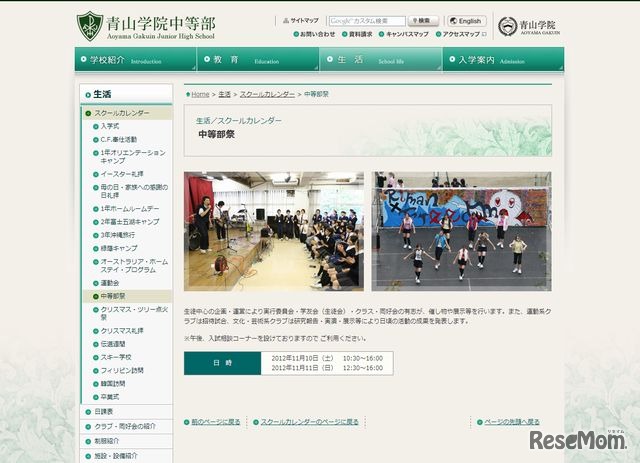The width and height of the screenshot is (640, 463).
Task: Click the 中等部祭 page title heading
Action: [x=216, y=134]
